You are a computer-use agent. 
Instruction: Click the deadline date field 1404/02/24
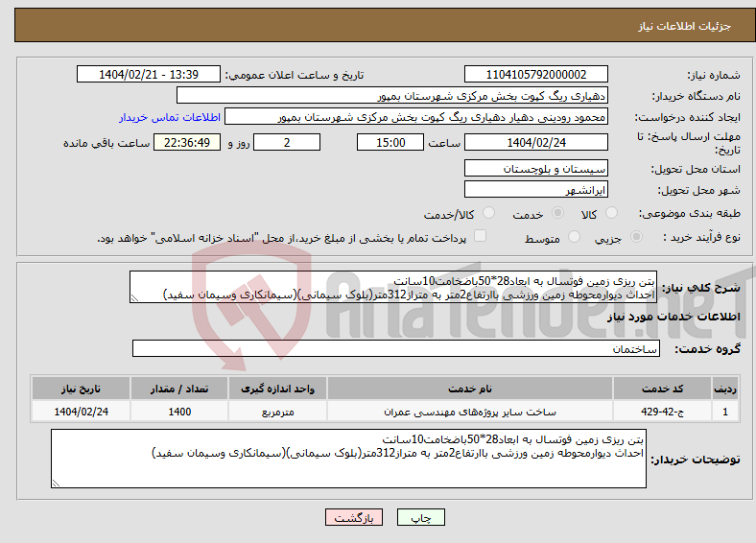[536, 142]
